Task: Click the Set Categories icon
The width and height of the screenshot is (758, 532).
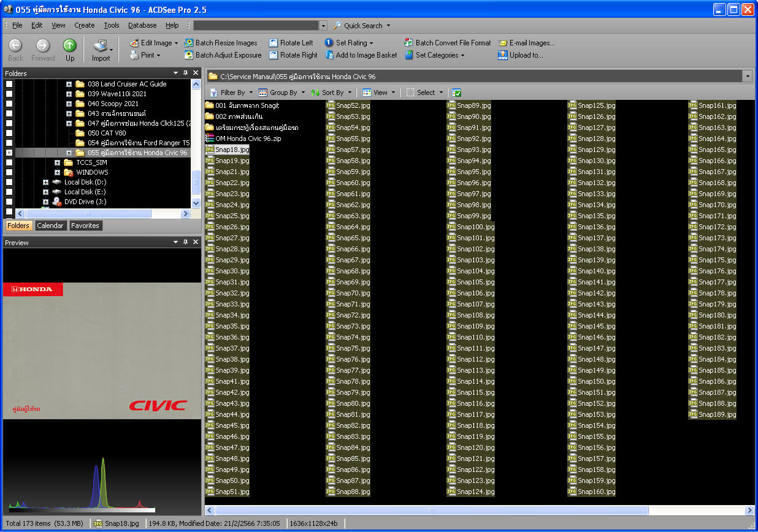Action: tap(409, 55)
